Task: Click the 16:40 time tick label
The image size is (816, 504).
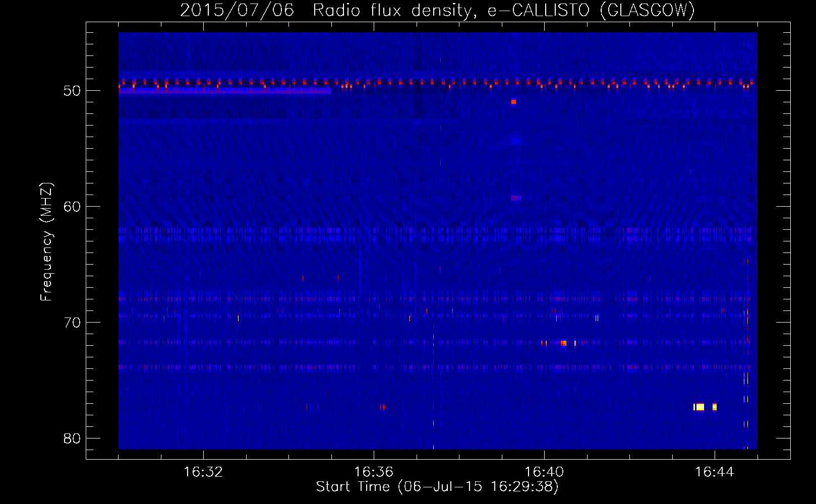Action: [x=544, y=472]
